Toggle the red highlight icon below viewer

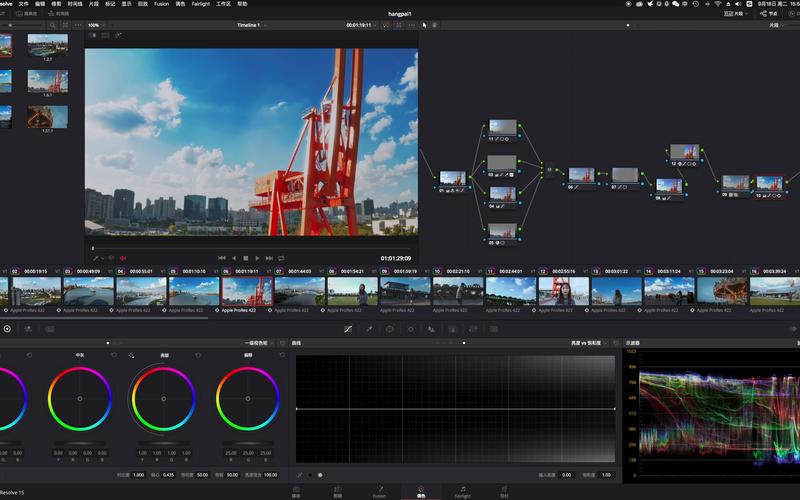coord(122,259)
